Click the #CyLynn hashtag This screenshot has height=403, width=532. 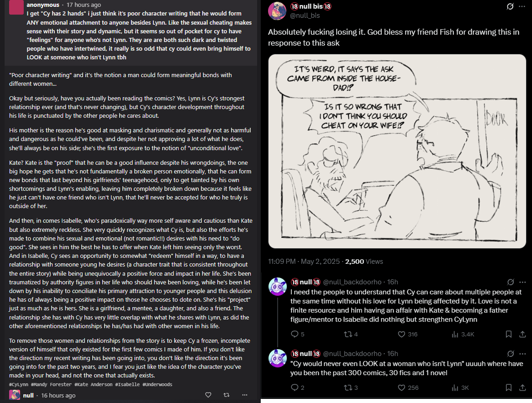tap(19, 384)
